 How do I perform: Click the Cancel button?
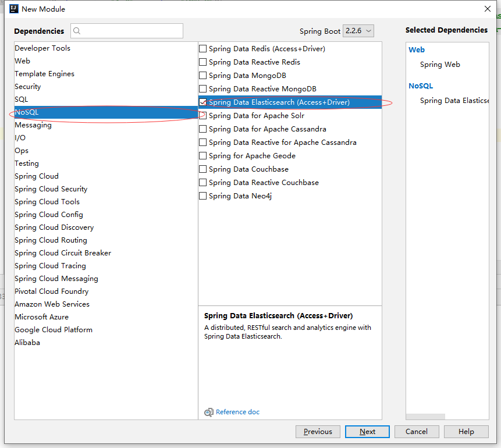tap(417, 432)
